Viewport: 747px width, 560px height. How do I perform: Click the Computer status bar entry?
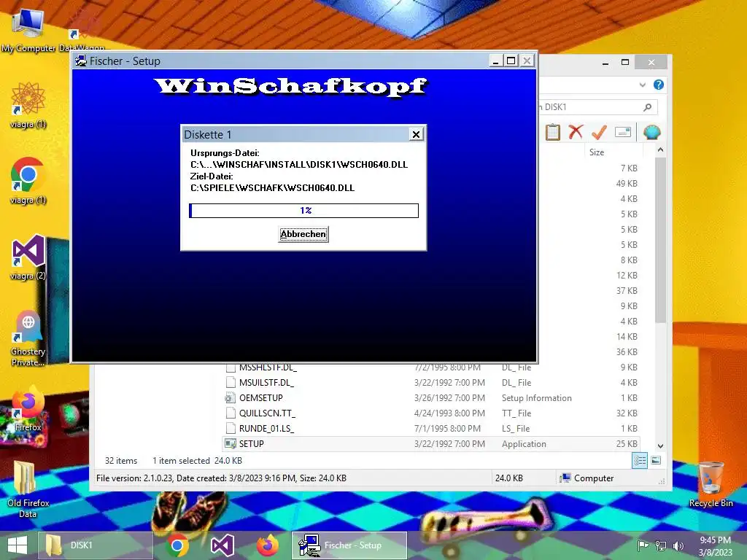pos(587,478)
